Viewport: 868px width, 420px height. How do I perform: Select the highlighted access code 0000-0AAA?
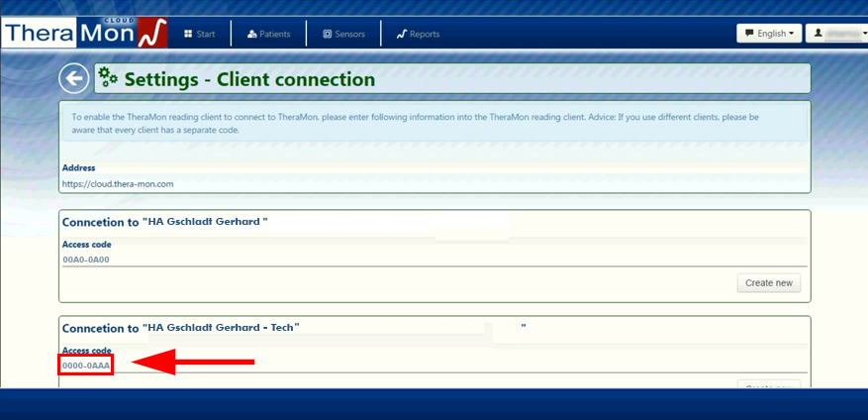(86, 366)
